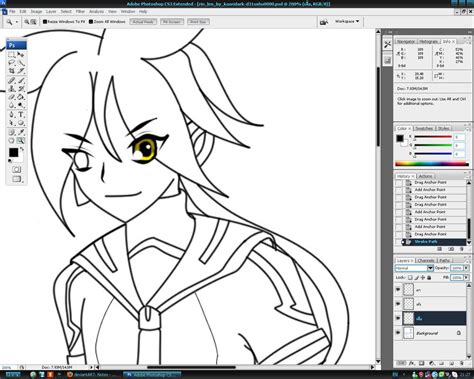Screen dimensions: 474x379
Task: Open the Zoom tool preset picker
Action: (17, 22)
